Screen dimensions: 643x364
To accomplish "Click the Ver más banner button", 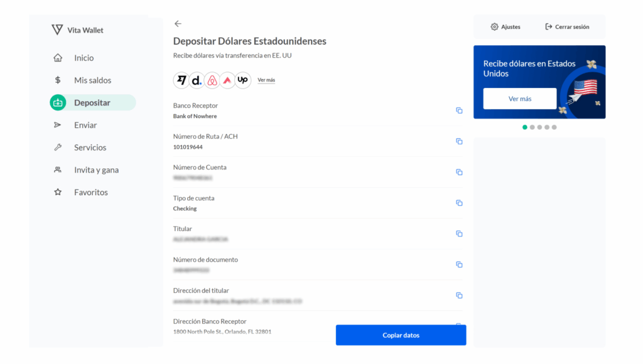I will click(519, 99).
